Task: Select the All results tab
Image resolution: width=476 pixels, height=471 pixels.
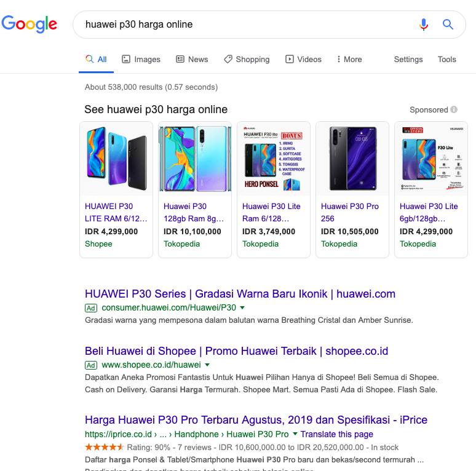Action: coord(96,59)
